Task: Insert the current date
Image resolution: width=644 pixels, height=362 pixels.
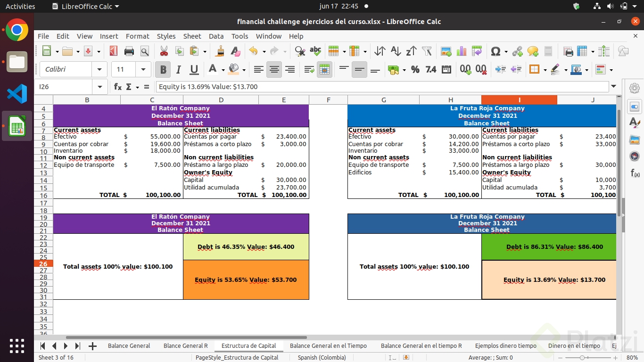Action: [446, 69]
